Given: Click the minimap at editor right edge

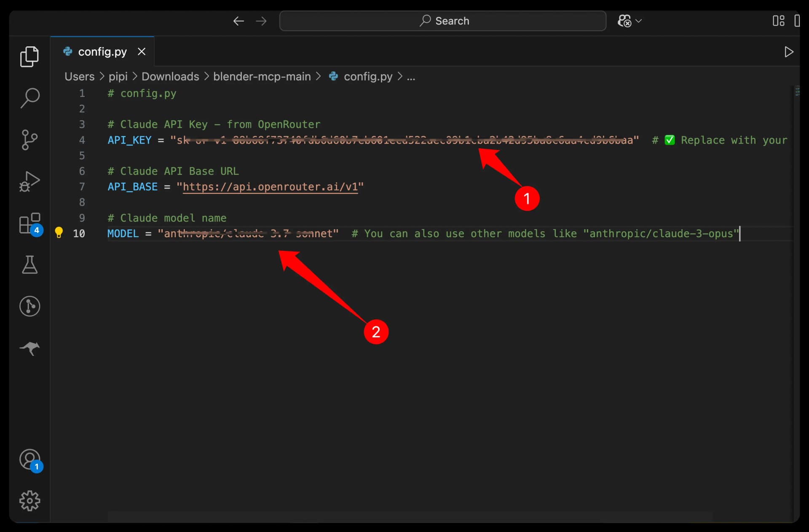Looking at the screenshot, I should coord(797,91).
